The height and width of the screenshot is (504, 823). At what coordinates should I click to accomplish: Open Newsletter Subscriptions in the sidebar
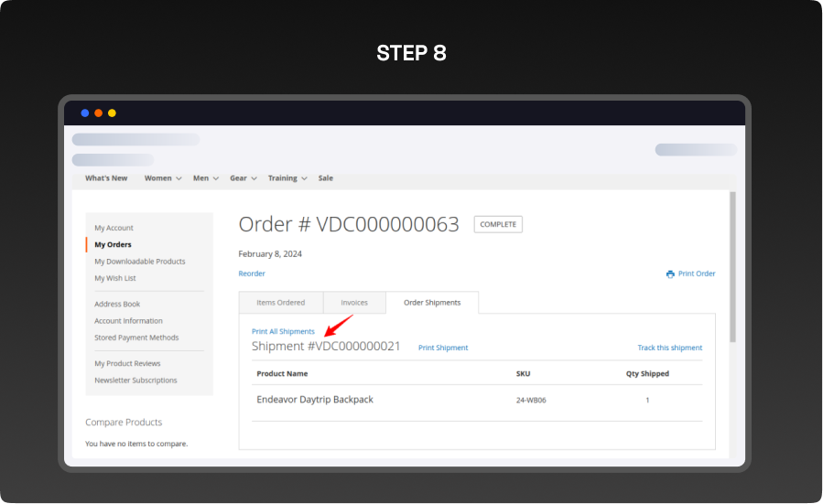pos(135,381)
